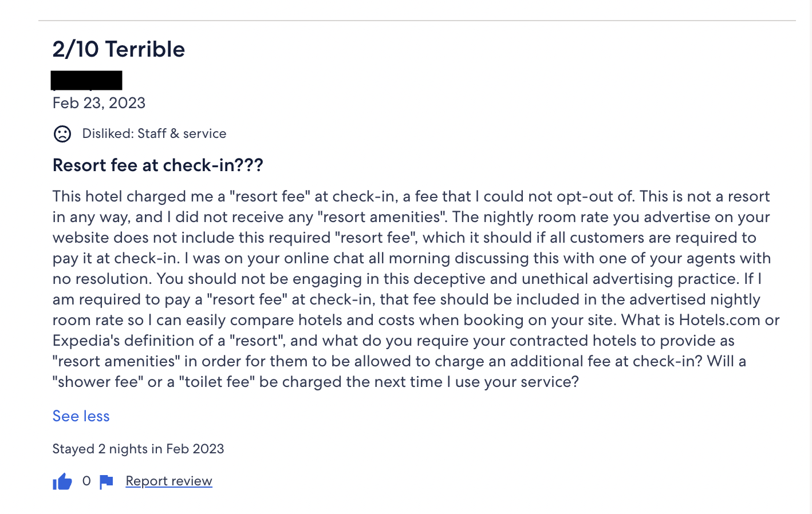This screenshot has height=514, width=812.
Task: Tap the report flag beside the vote count
Action: point(105,481)
